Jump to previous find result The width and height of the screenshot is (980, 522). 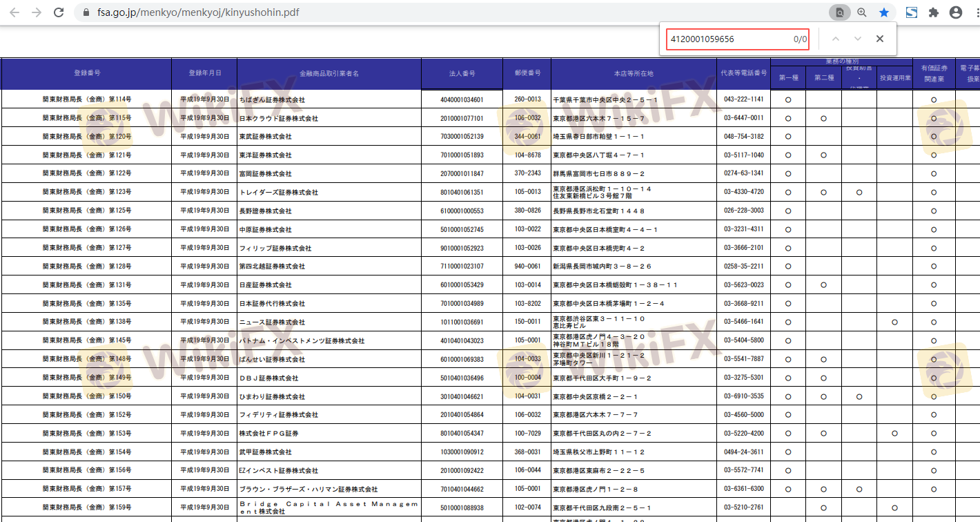[836, 39]
